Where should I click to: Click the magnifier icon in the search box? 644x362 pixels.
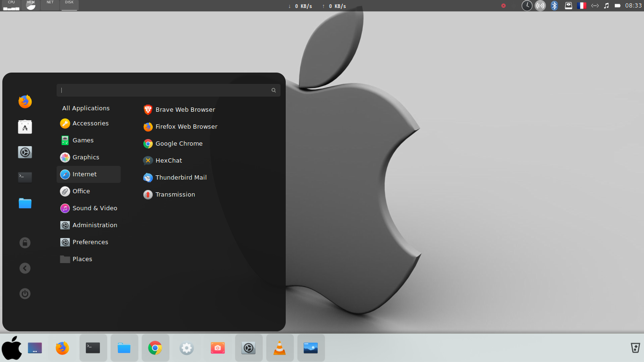[x=273, y=90]
